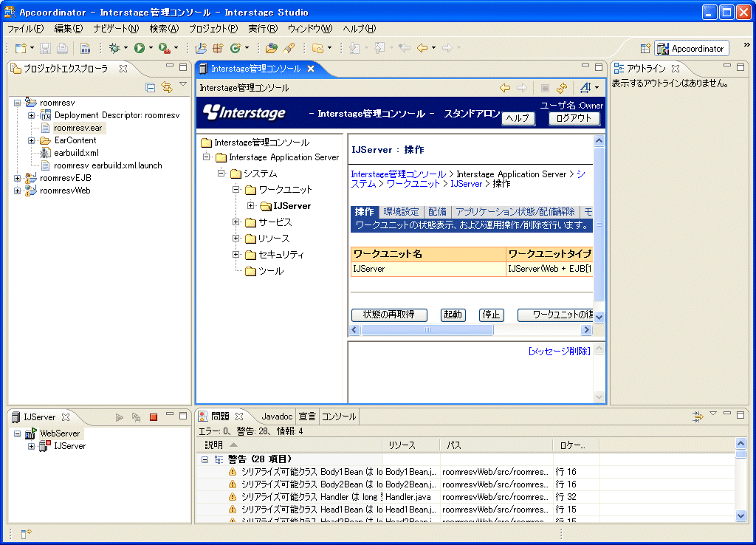Expand the サービス folder in console tree
Image resolution: width=756 pixels, height=545 pixels.
pos(236,222)
